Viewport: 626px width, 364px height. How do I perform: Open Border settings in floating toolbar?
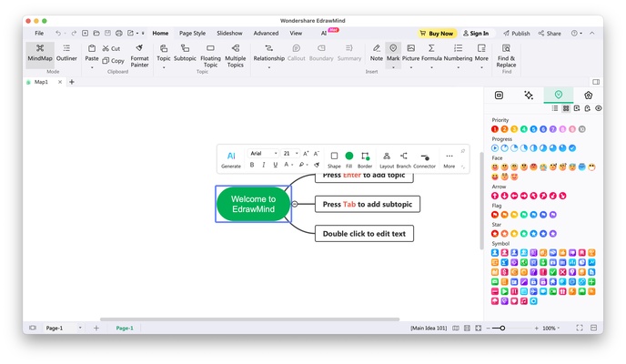coord(365,159)
